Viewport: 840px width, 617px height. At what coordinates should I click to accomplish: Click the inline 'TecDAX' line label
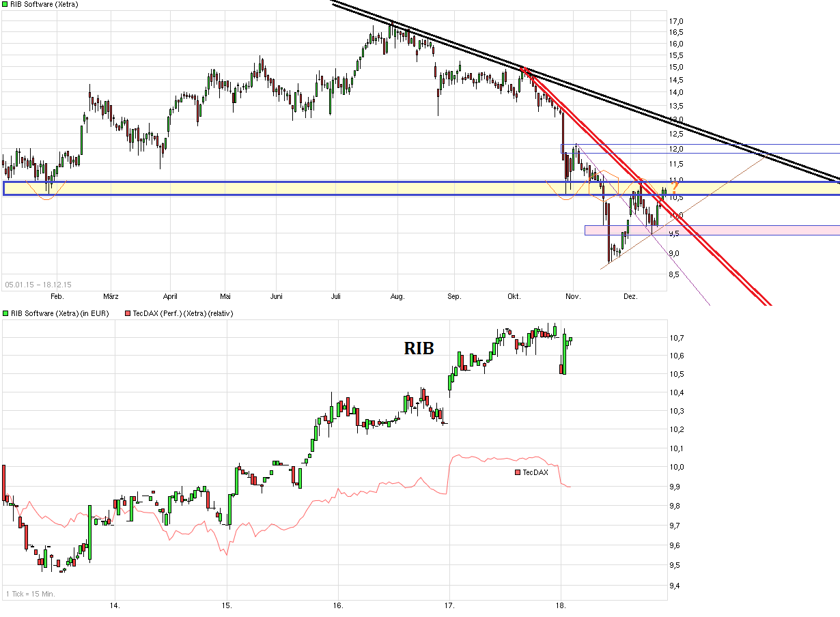pyautogui.click(x=535, y=472)
